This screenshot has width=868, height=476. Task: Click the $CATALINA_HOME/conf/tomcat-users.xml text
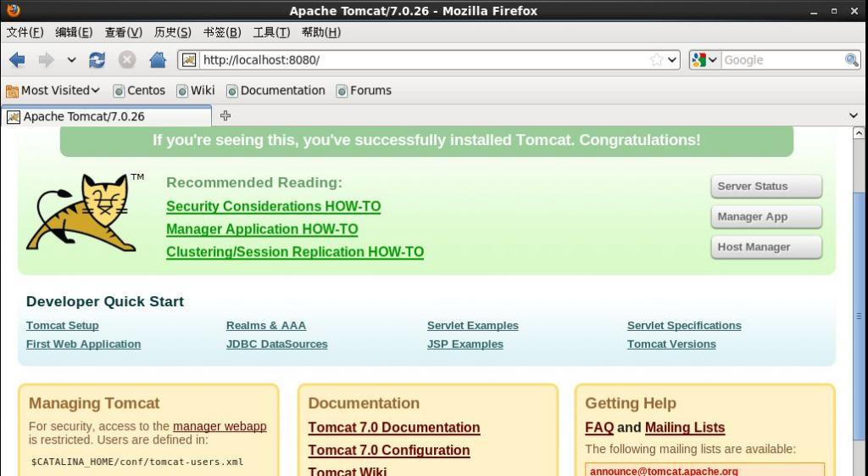tap(137, 462)
